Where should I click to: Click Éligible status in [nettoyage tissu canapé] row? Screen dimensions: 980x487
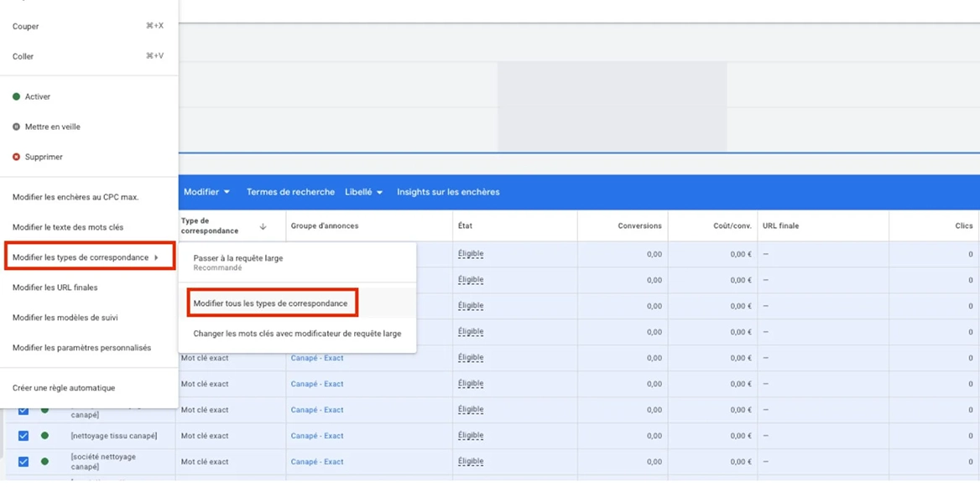(x=471, y=436)
